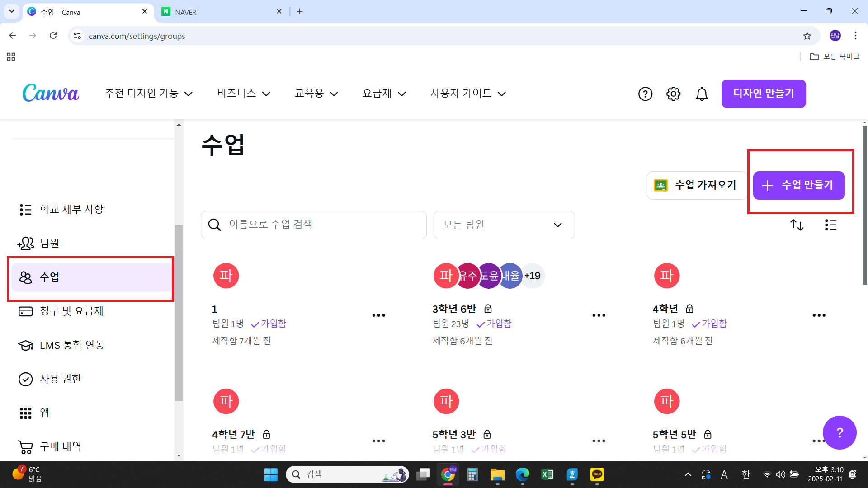Viewport: 868px width, 488px height.
Task: Click the sort order arrows icon above classes
Action: [797, 225]
